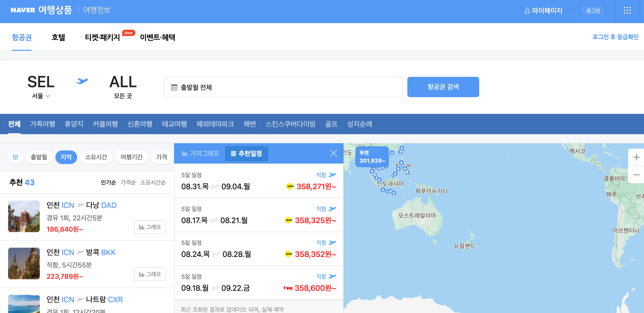Viewport: 644px width, 313px height.
Task: Toggle the 출발월 filter pill
Action: 39,157
